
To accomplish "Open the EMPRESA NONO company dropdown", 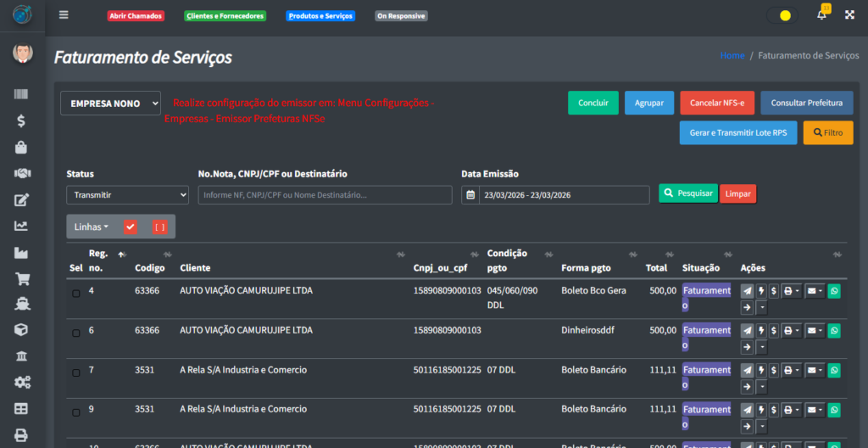I will point(110,104).
